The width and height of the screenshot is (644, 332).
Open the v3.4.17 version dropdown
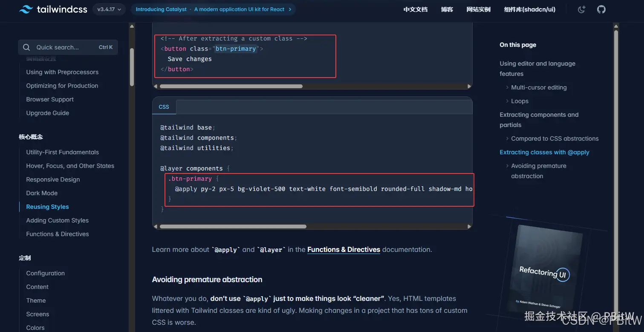click(x=109, y=9)
